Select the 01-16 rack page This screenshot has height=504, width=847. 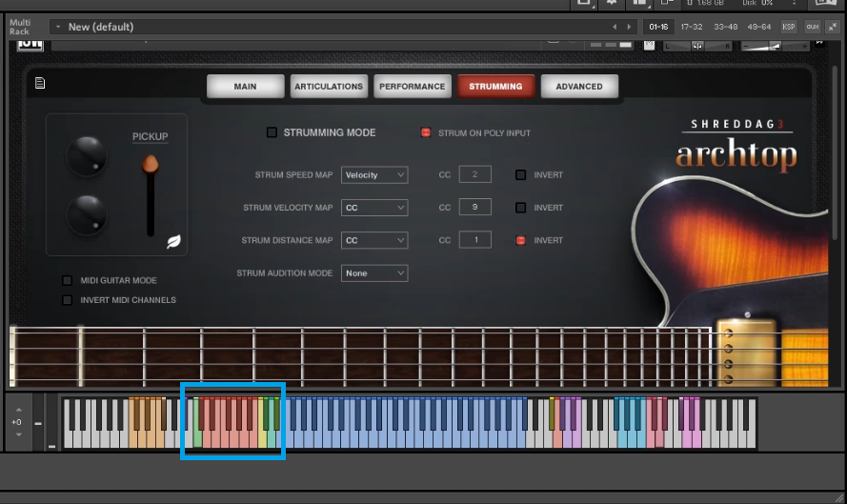click(x=658, y=27)
